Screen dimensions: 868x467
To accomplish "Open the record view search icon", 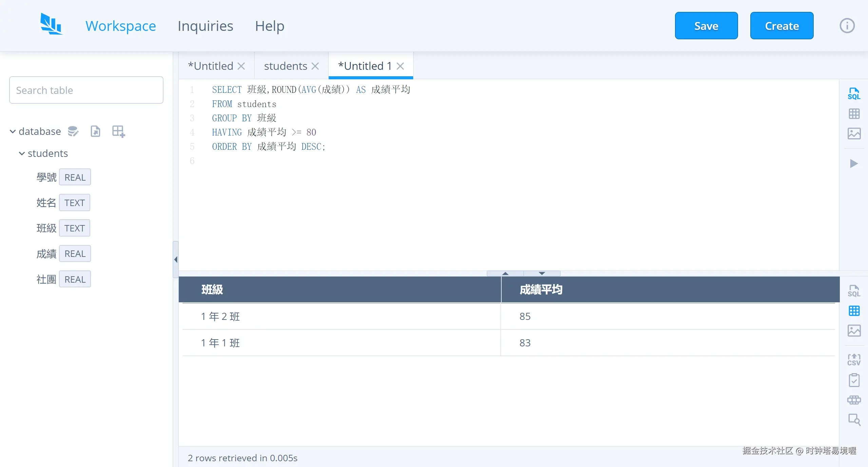I will coord(853,420).
